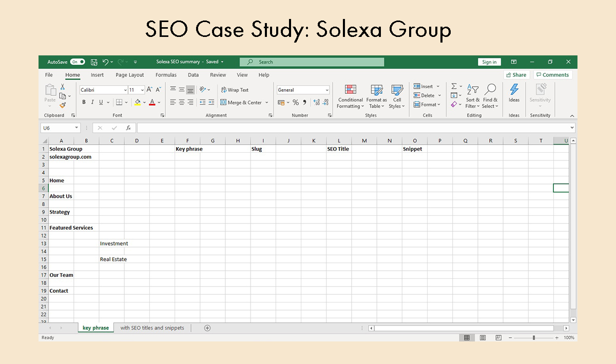
Task: Open the Comments pane button
Action: [x=552, y=75]
